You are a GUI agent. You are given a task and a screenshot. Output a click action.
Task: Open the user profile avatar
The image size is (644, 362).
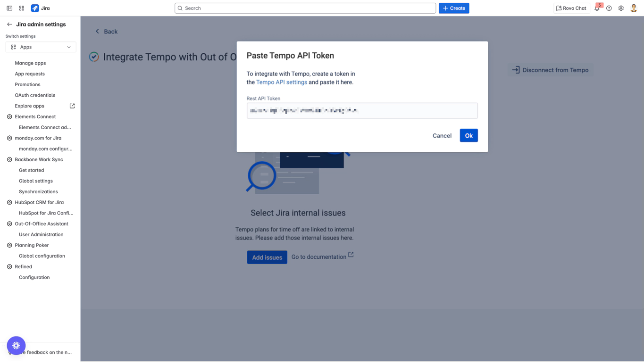634,8
